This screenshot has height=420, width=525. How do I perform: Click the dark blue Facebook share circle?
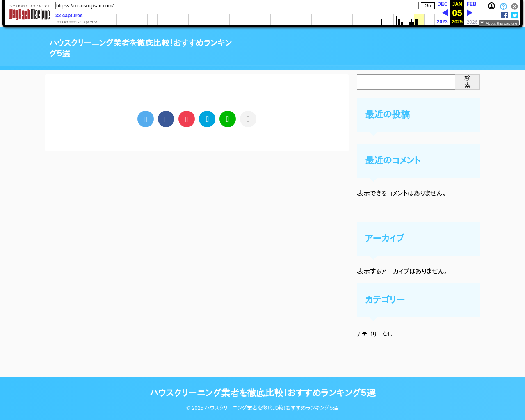pyautogui.click(x=166, y=119)
